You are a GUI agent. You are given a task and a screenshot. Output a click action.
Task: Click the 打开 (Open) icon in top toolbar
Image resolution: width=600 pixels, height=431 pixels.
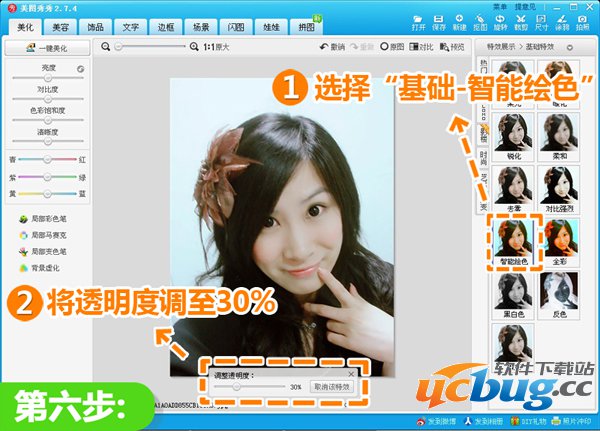click(x=419, y=24)
